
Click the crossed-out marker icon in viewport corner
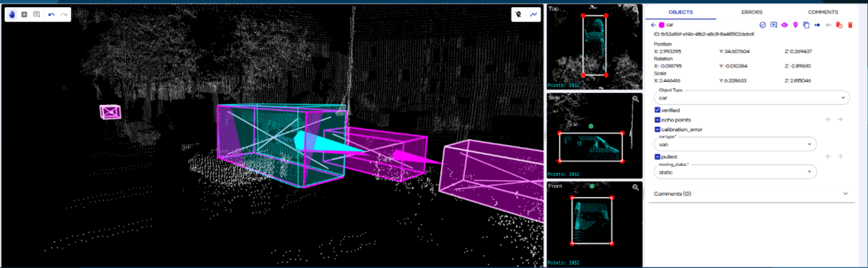click(519, 14)
